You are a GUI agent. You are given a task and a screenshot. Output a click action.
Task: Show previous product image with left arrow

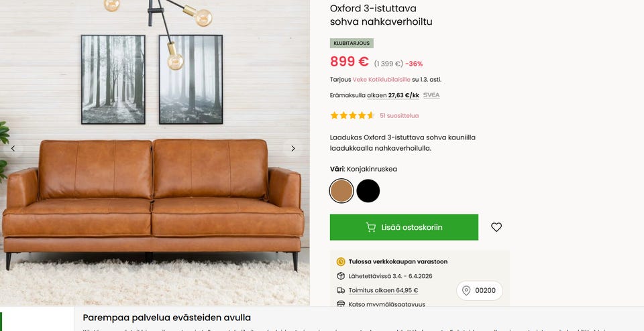13,149
